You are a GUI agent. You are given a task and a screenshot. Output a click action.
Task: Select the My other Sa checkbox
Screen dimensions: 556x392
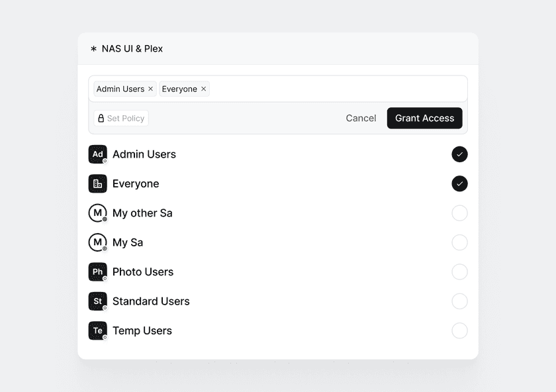[x=459, y=213]
